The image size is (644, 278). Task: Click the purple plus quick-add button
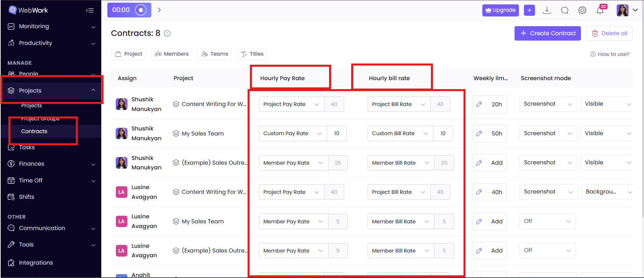[x=529, y=10]
